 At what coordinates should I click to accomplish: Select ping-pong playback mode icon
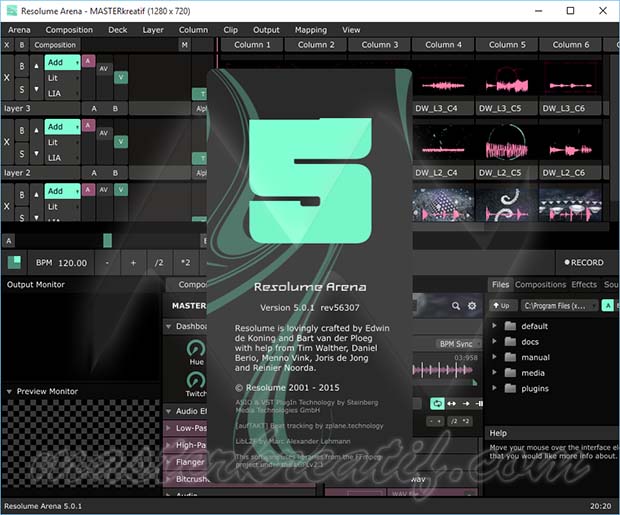pos(452,403)
